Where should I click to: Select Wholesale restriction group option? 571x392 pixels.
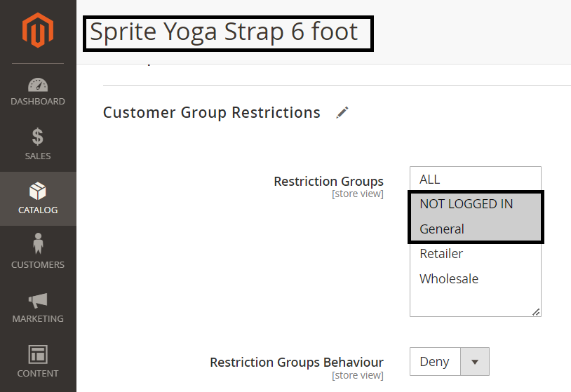449,279
